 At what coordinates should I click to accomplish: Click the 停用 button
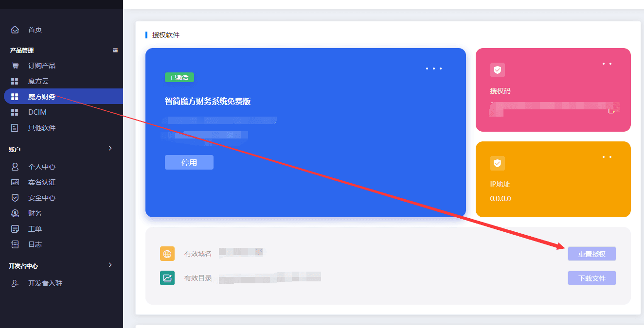click(189, 162)
